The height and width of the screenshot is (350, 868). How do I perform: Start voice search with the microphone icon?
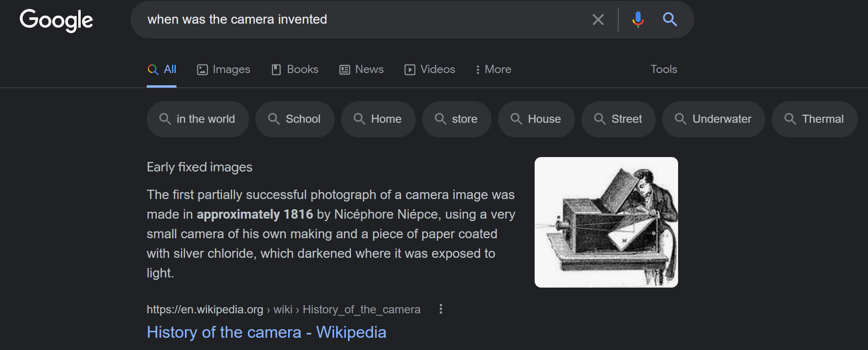point(638,20)
